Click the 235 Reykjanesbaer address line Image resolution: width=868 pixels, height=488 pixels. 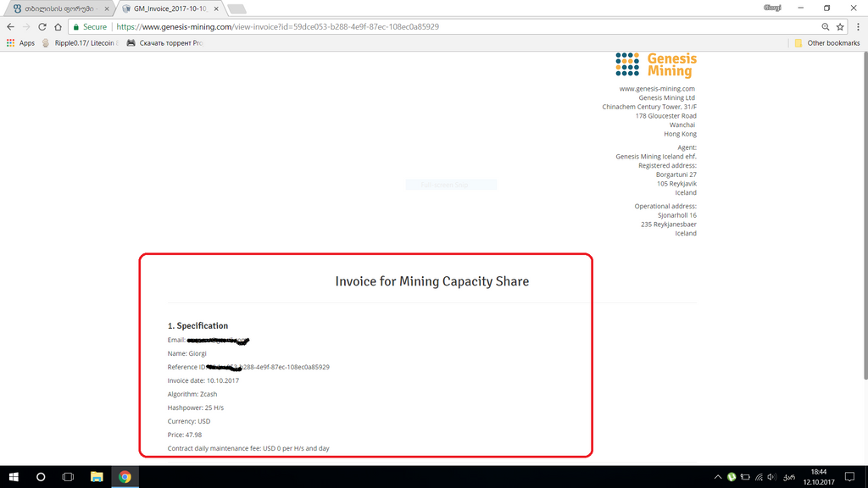pos(669,224)
